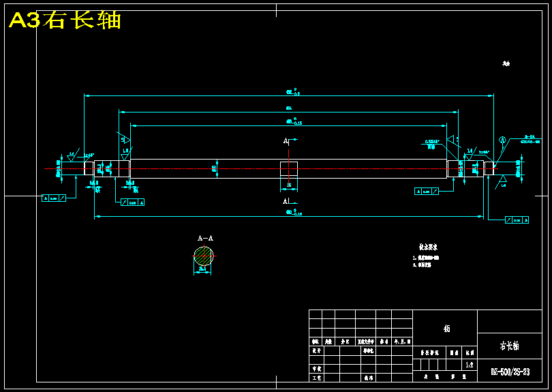Select the far-left geometric tolerance frame
This screenshot has height=392, width=552.
54,198
